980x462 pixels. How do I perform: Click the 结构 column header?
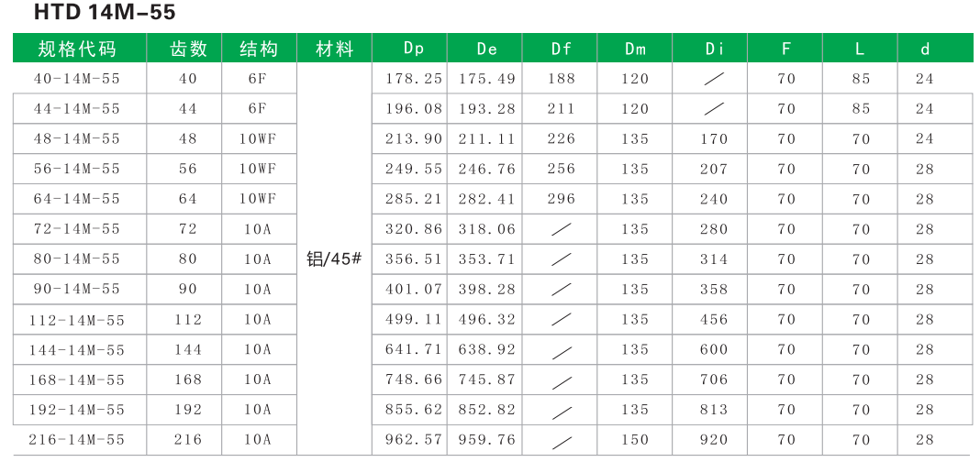tap(258, 49)
